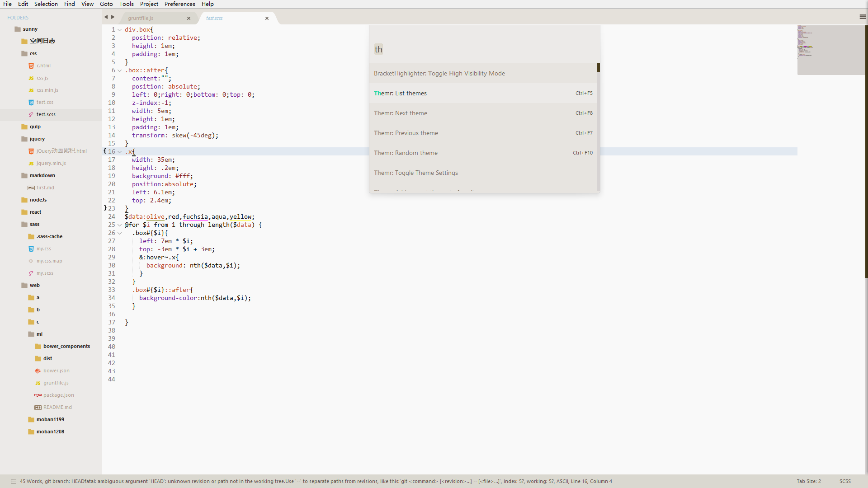Collapse the div.box fold arrow on line 1
868x488 pixels.
120,30
